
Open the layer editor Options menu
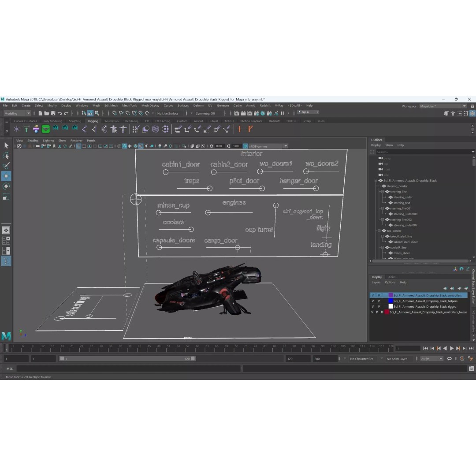390,283
